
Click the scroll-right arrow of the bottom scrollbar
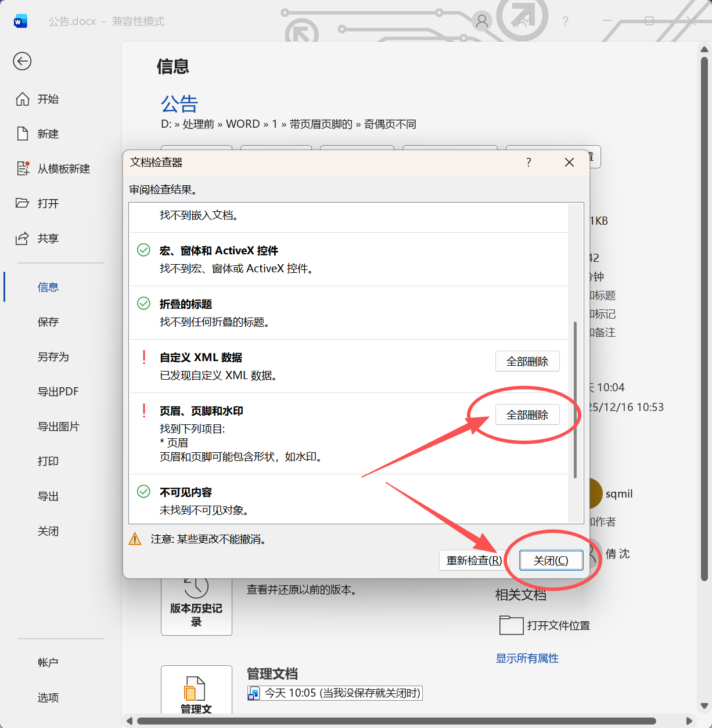coord(689,721)
